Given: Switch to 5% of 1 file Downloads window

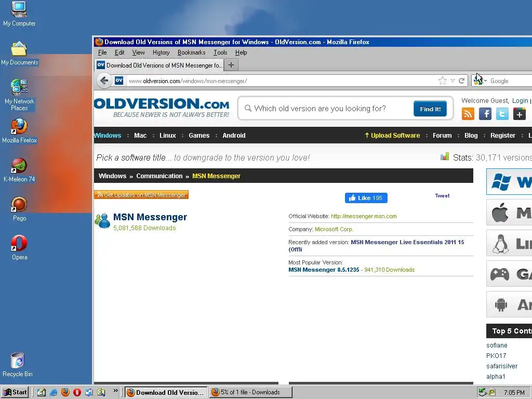Looking at the screenshot, I should 250,392.
